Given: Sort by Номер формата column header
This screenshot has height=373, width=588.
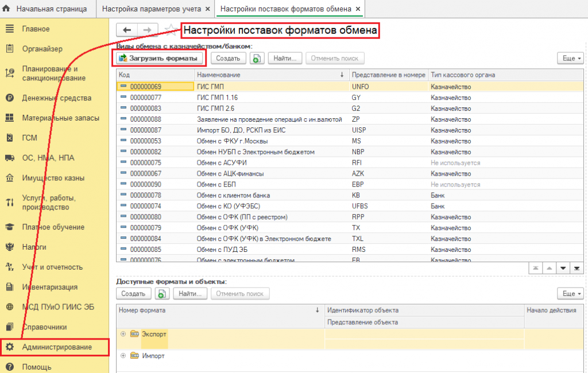Looking at the screenshot, I should click(220, 310).
